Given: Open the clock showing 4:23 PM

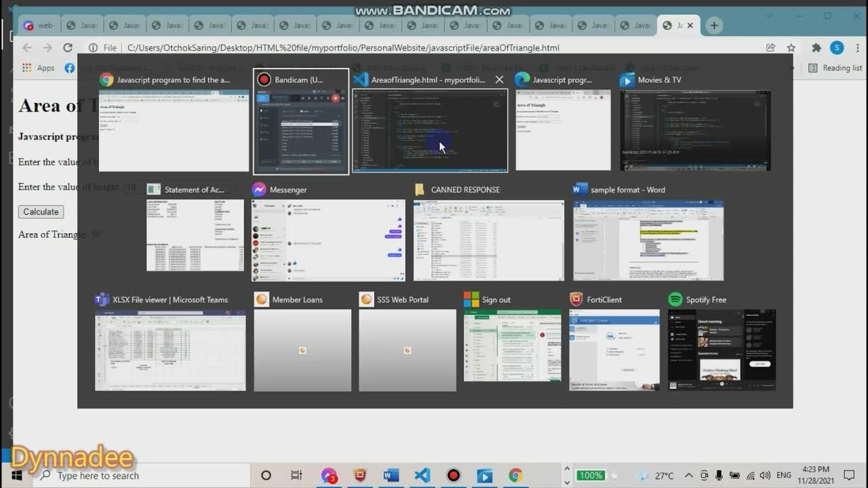Looking at the screenshot, I should pyautogui.click(x=814, y=475).
